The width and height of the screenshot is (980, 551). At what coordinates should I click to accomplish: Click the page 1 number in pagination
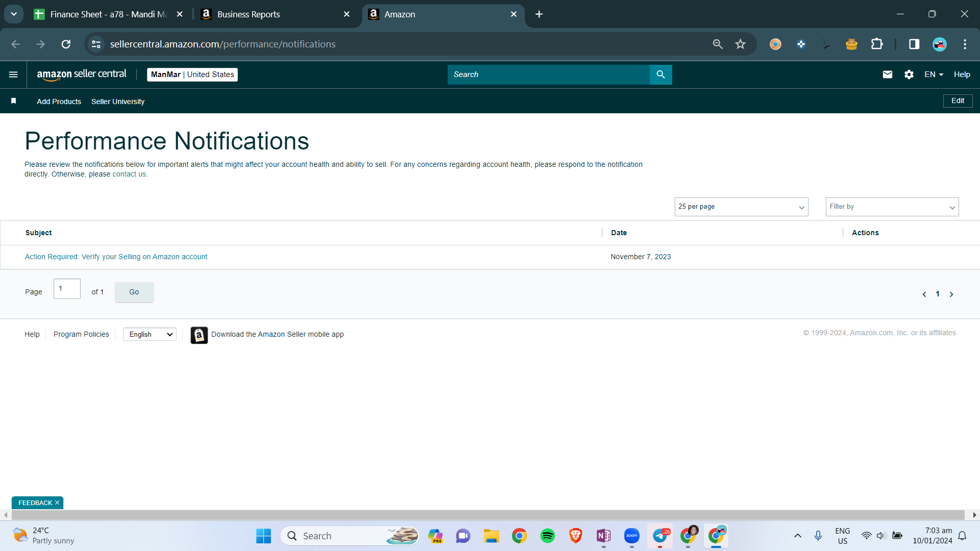(x=938, y=294)
